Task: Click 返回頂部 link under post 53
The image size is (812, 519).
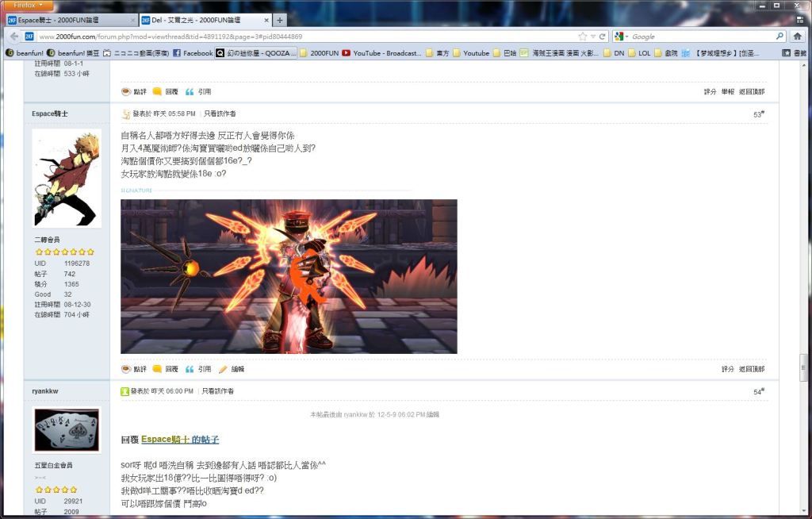Action: tap(752, 369)
